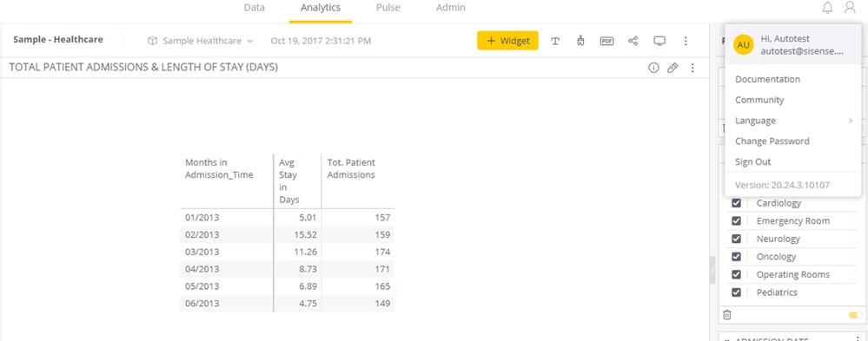
Task: Open dashboard three-dot options menu
Action: (x=686, y=41)
